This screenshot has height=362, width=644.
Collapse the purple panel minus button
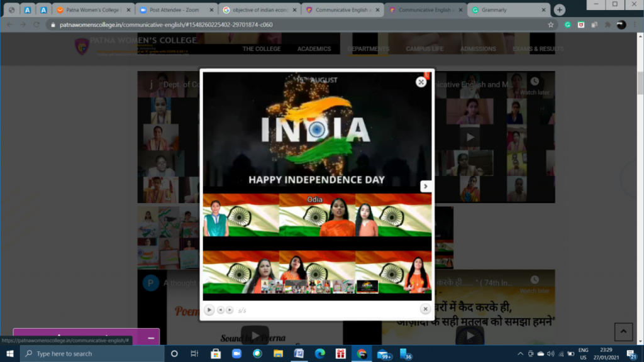(151, 338)
